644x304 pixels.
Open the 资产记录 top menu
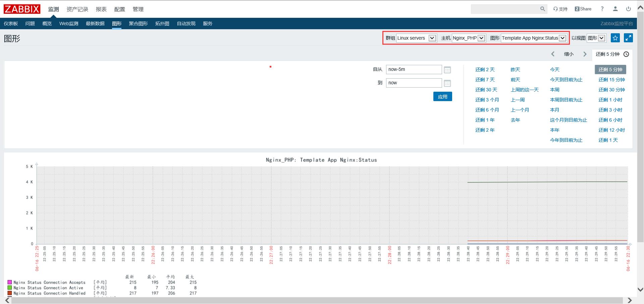click(77, 9)
